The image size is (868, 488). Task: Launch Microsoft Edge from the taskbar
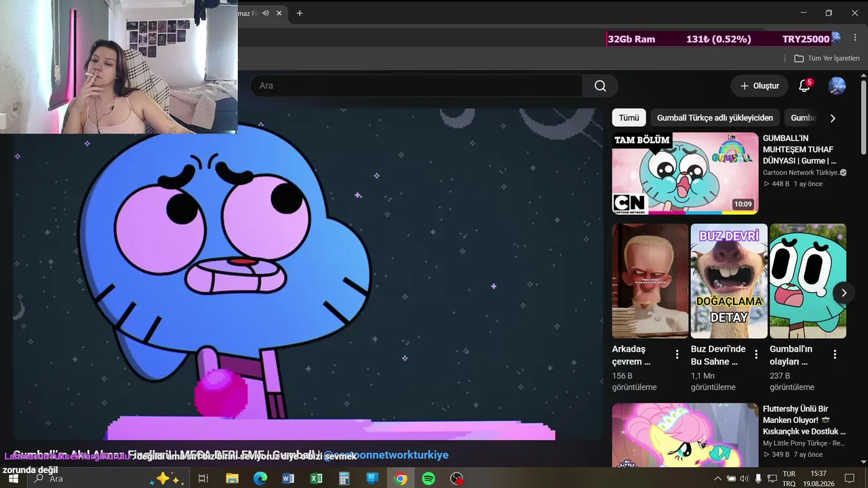[x=260, y=479]
